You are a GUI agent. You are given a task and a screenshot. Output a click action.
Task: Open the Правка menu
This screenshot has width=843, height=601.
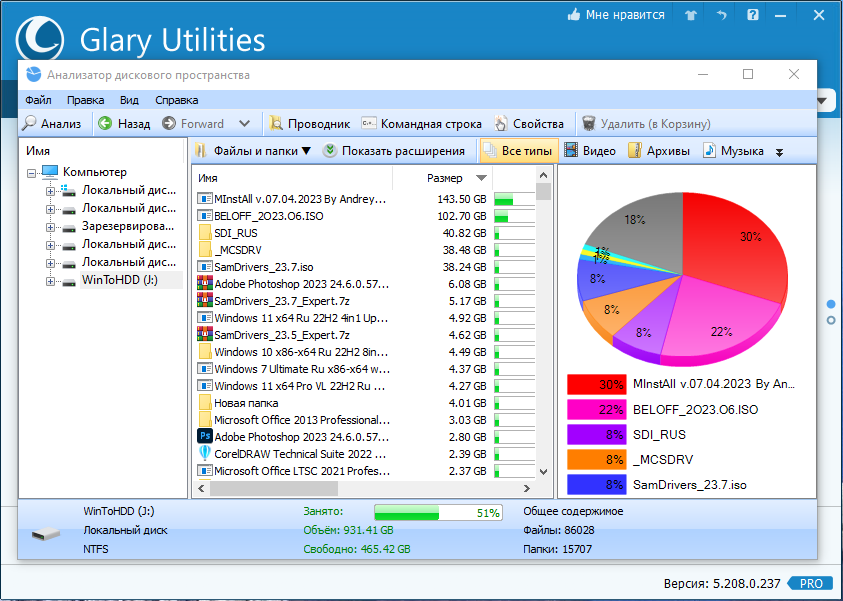(85, 100)
